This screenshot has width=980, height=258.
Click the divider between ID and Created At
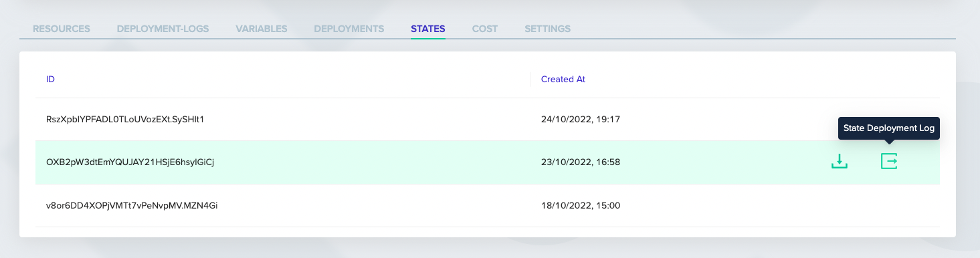(530, 79)
